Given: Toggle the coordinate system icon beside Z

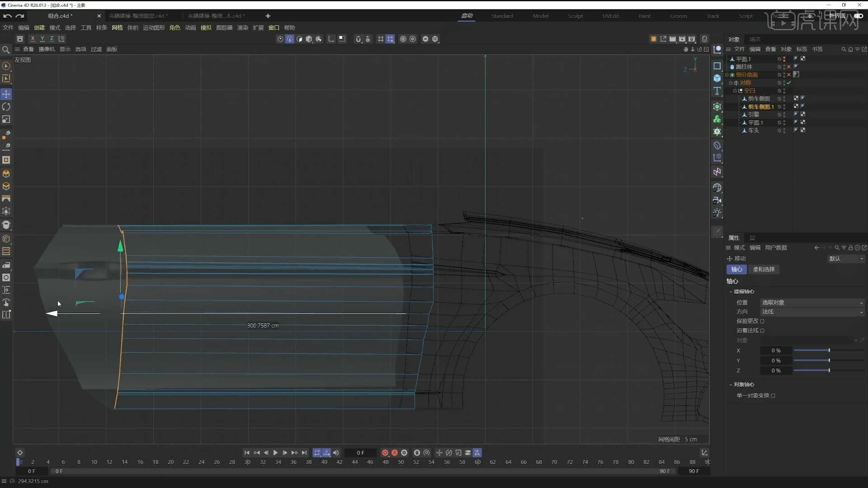Looking at the screenshot, I should pos(61,39).
